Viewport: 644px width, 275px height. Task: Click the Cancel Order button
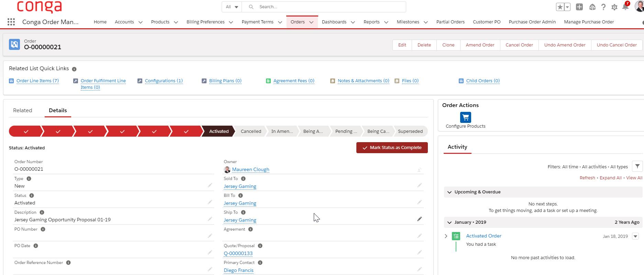tap(519, 45)
